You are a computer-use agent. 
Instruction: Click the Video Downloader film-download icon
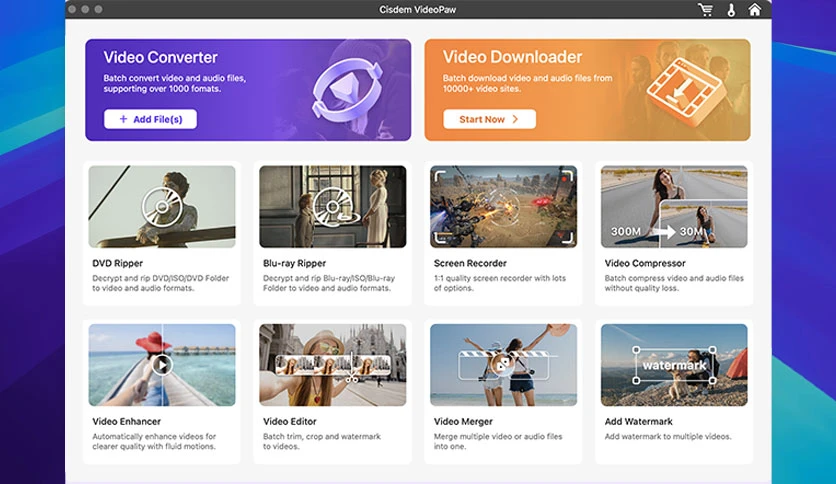click(686, 92)
